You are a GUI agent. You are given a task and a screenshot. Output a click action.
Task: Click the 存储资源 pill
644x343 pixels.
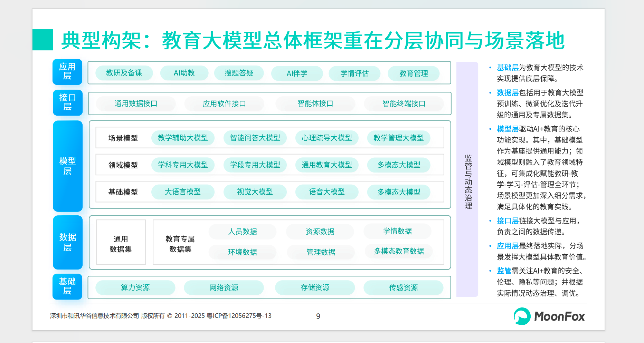pyautogui.click(x=315, y=287)
